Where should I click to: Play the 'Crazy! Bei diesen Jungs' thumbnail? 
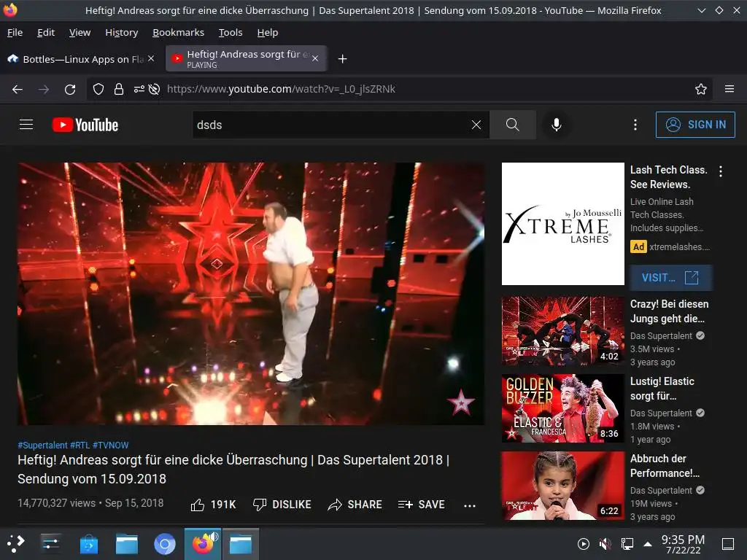click(562, 331)
